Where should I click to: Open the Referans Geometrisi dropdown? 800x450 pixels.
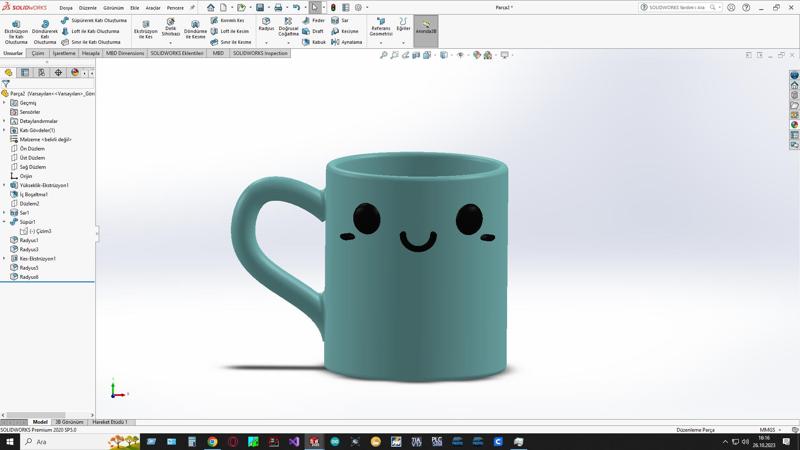(381, 42)
